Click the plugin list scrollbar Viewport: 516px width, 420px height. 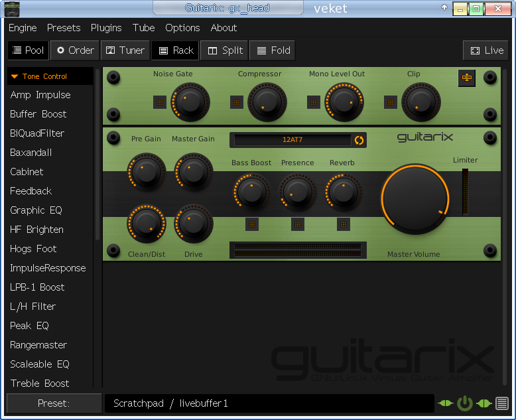coord(97,155)
